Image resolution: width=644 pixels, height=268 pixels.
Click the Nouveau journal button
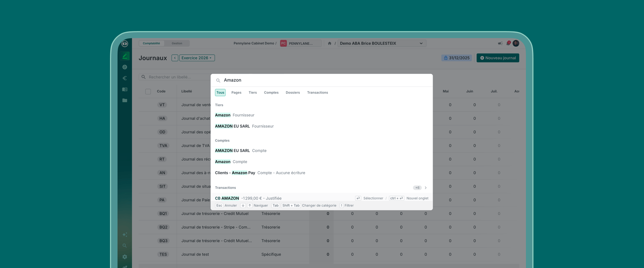(497, 58)
